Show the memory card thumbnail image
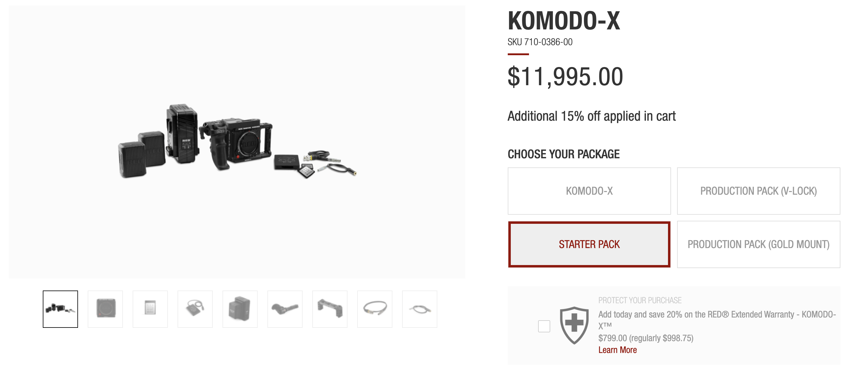This screenshot has height=373, width=868. click(150, 309)
